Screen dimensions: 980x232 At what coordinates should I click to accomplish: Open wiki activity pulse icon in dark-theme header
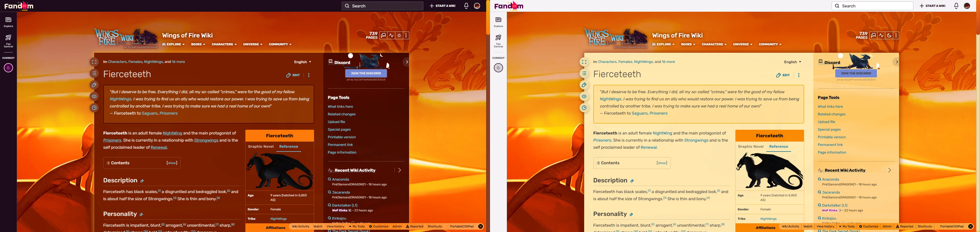click(391, 35)
